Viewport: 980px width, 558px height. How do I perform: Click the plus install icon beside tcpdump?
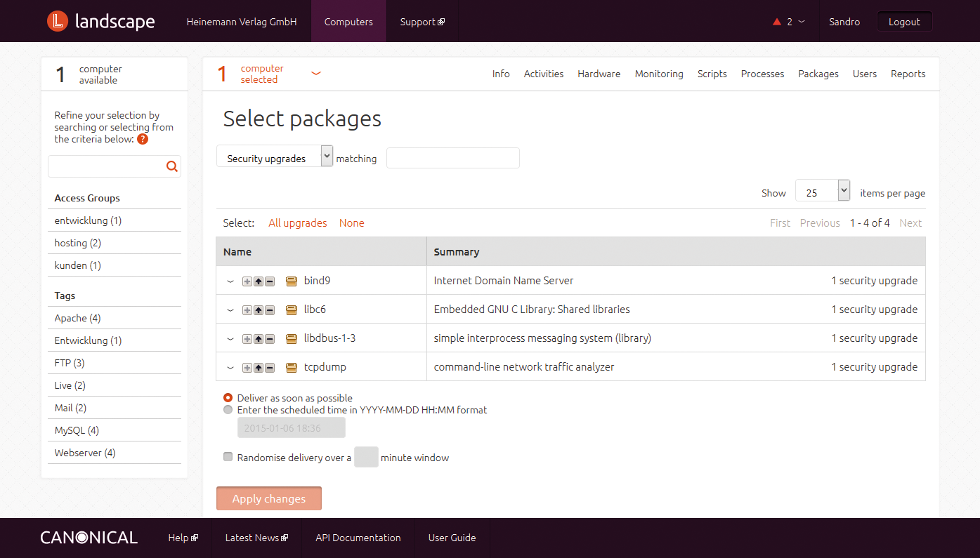247,367
